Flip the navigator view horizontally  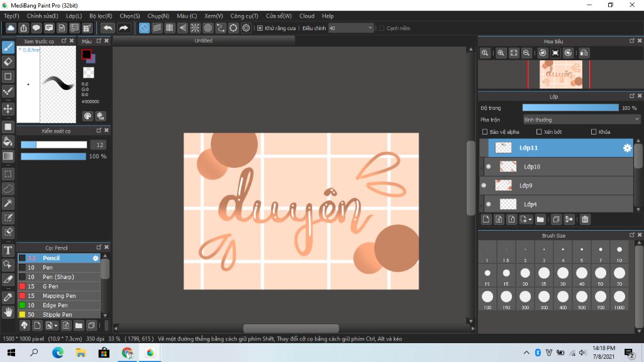(x=584, y=53)
